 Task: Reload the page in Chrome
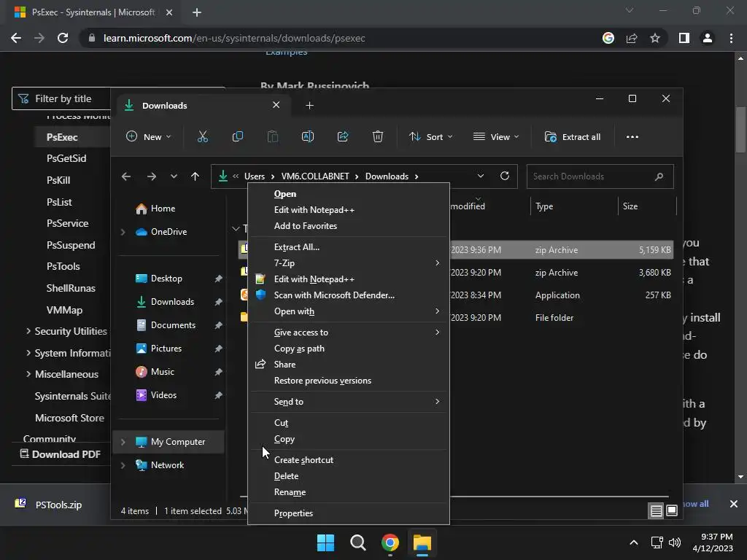(x=63, y=38)
